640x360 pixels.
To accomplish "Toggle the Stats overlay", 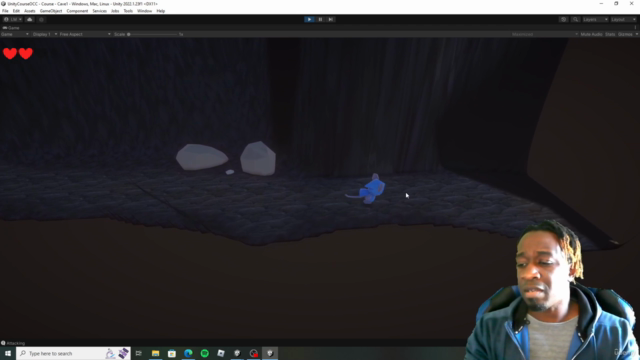I will pyautogui.click(x=610, y=34).
